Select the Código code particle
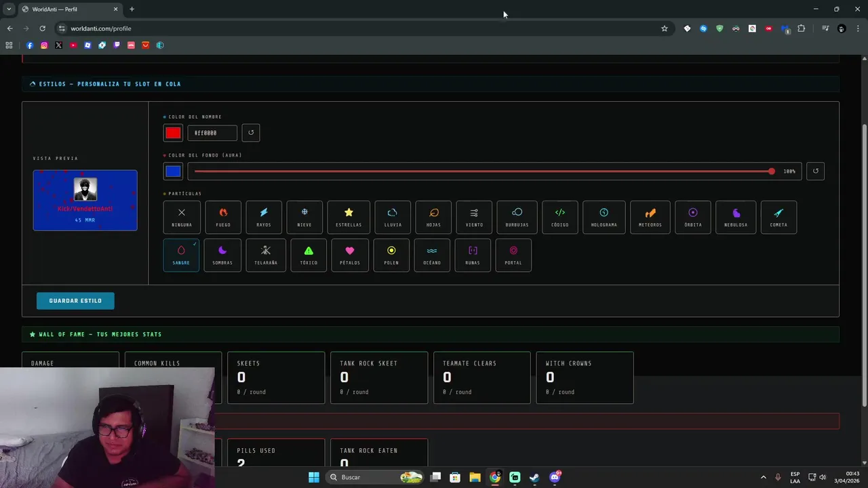This screenshot has height=488, width=868. pyautogui.click(x=560, y=217)
